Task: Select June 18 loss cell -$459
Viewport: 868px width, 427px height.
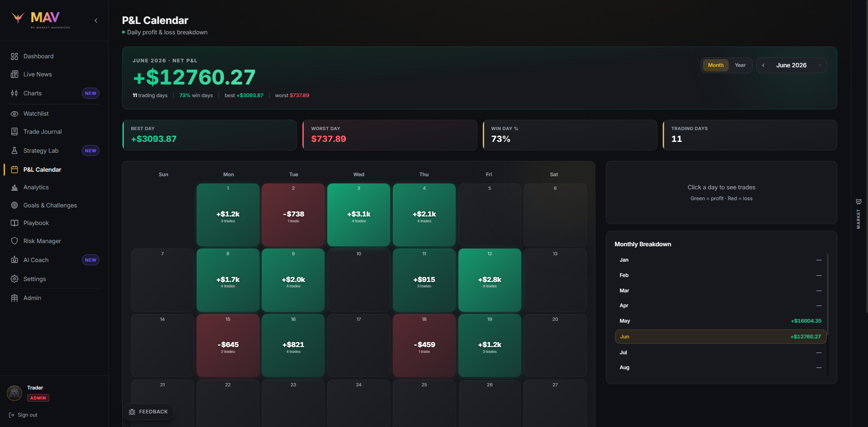Action: pos(424,346)
